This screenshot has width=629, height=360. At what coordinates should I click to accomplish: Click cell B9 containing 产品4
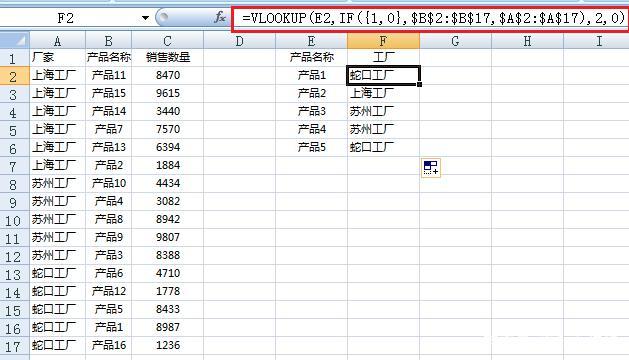[108, 201]
